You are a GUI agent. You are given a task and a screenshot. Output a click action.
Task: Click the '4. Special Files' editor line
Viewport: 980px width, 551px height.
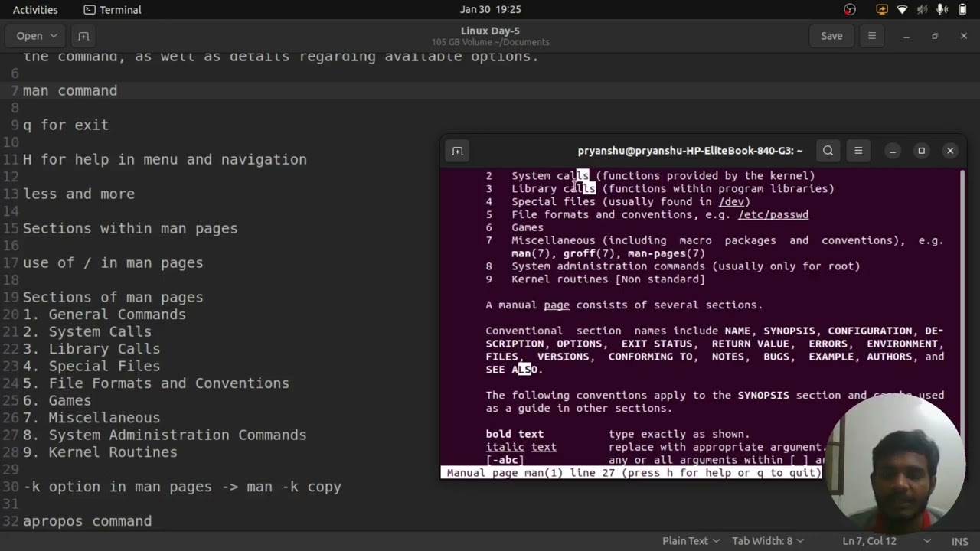[x=91, y=366]
